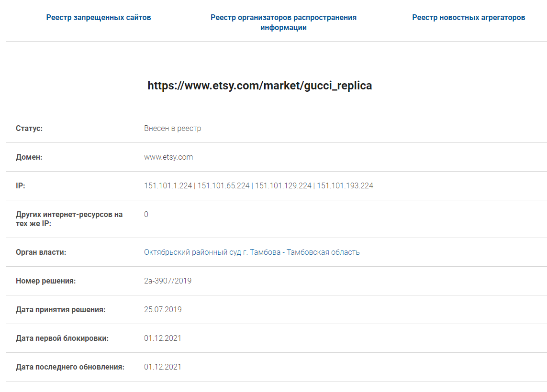Select the decision date 25.07.2019

click(163, 309)
